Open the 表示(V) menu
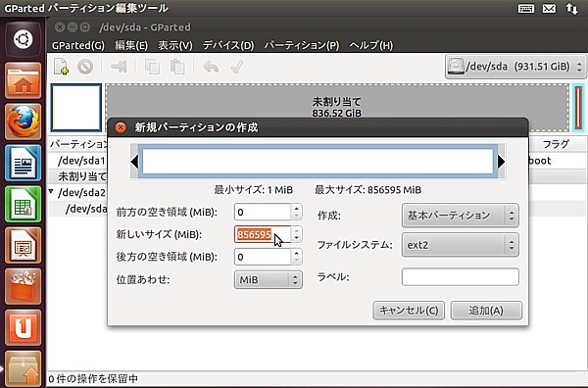Image resolution: width=588 pixels, height=388 pixels. coord(175,45)
